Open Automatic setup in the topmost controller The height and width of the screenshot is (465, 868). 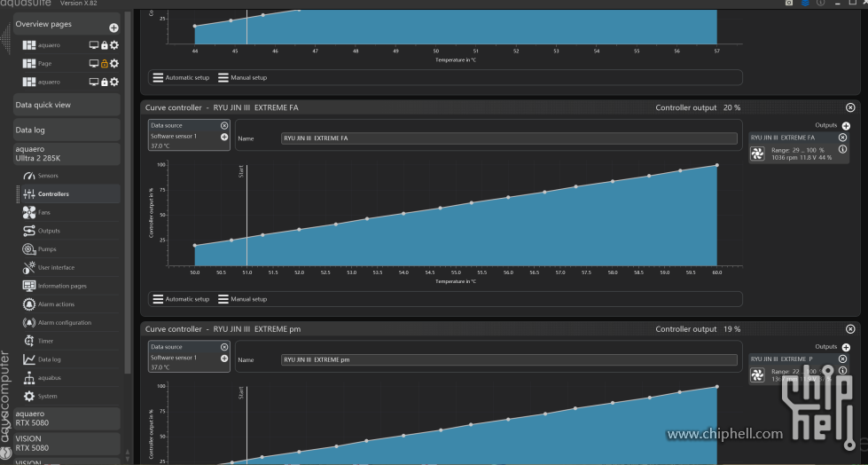click(181, 77)
